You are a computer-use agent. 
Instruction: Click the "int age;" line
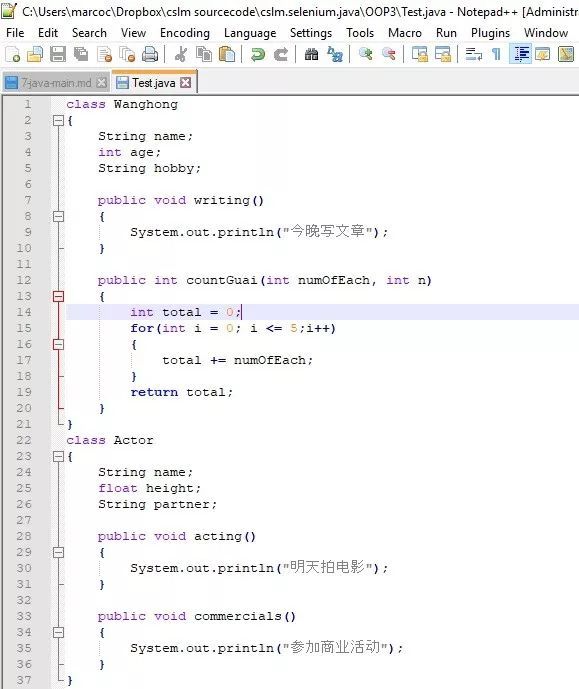pos(130,152)
